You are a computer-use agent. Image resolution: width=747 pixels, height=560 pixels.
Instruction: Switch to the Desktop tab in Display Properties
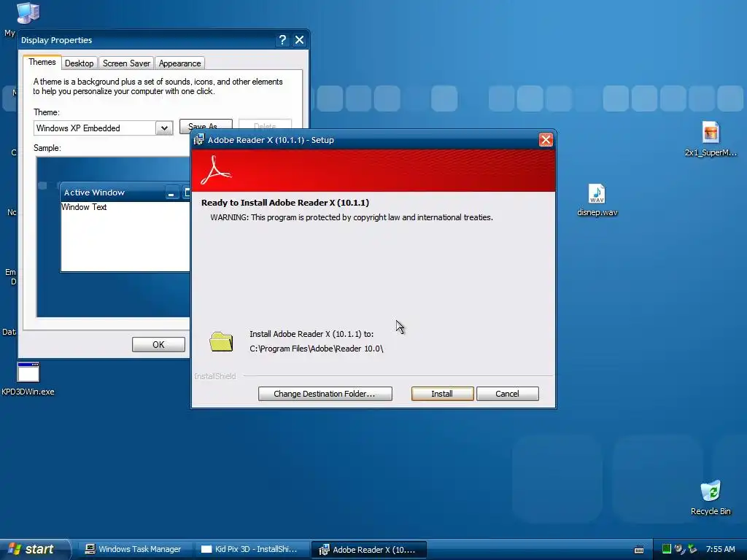click(79, 63)
